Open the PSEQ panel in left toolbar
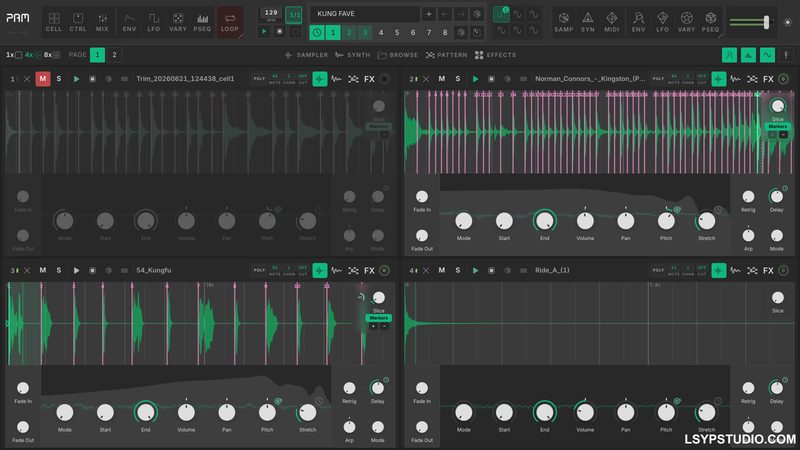The height and width of the screenshot is (450, 800). [202, 22]
